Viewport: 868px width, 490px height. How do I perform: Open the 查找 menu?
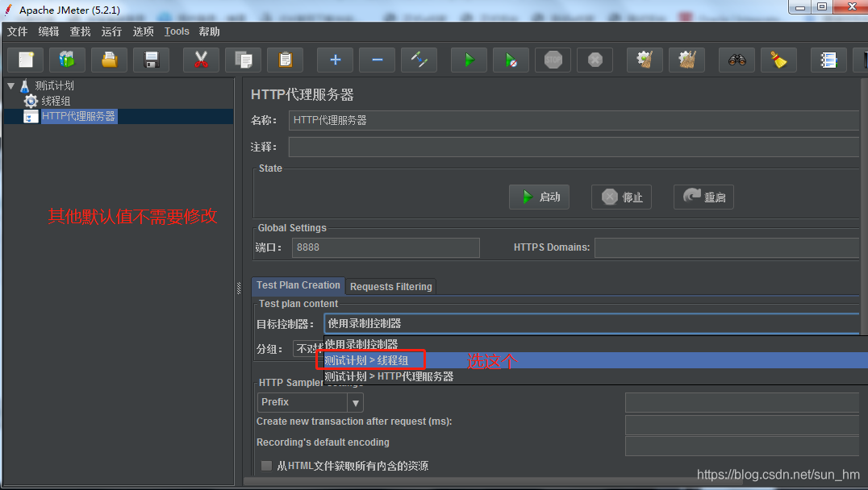[x=81, y=31]
